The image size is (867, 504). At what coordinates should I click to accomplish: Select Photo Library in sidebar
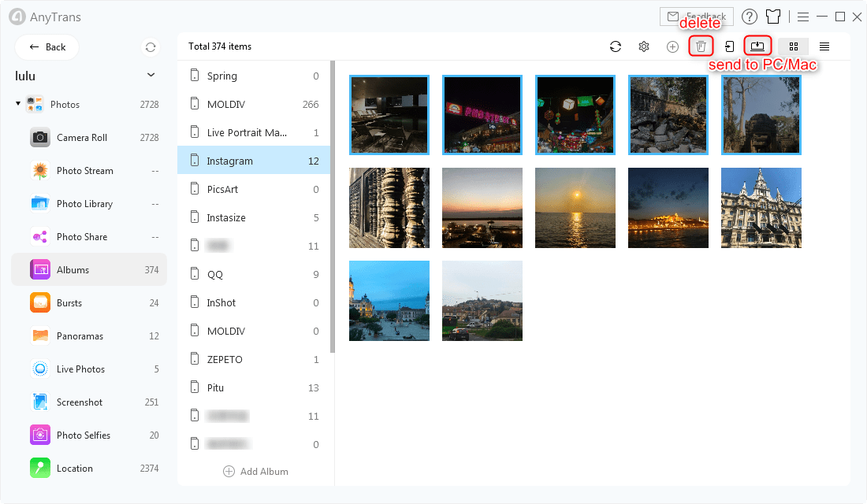point(89,204)
